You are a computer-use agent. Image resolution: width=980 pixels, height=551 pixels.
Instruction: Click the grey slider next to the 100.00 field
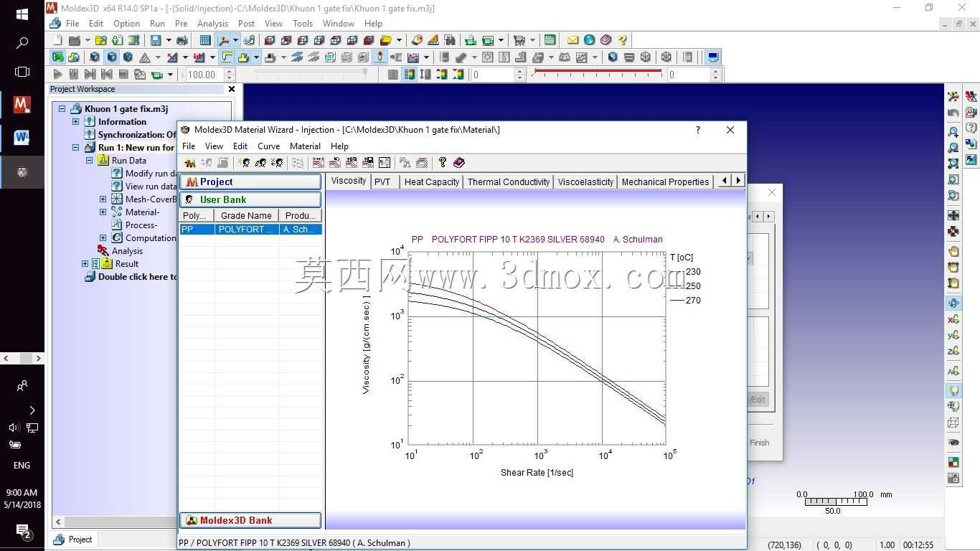[311, 72]
